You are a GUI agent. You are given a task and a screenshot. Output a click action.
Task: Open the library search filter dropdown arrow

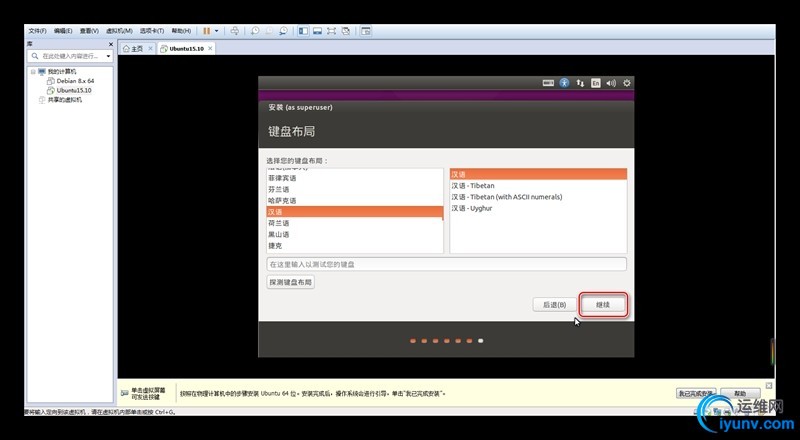tap(109, 56)
